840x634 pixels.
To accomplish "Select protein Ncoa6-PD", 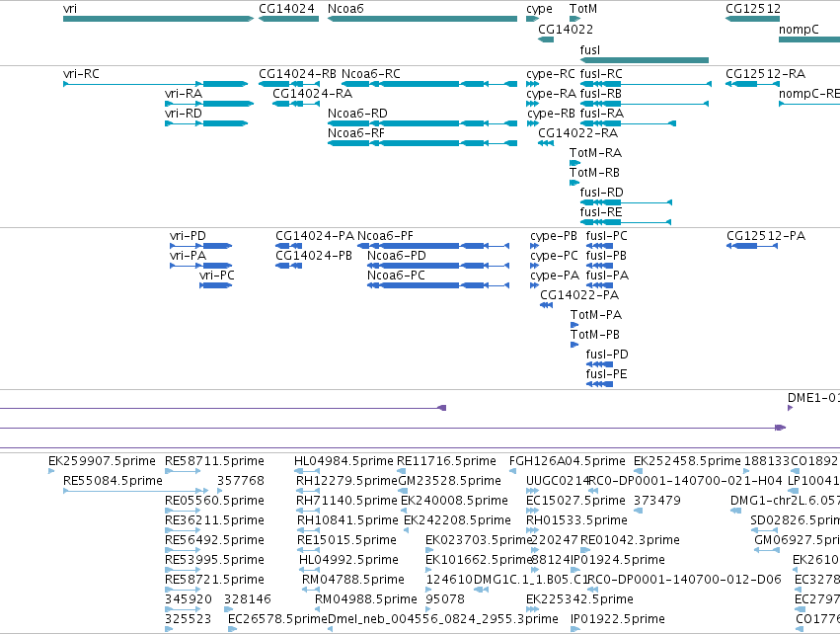I will coord(437,266).
